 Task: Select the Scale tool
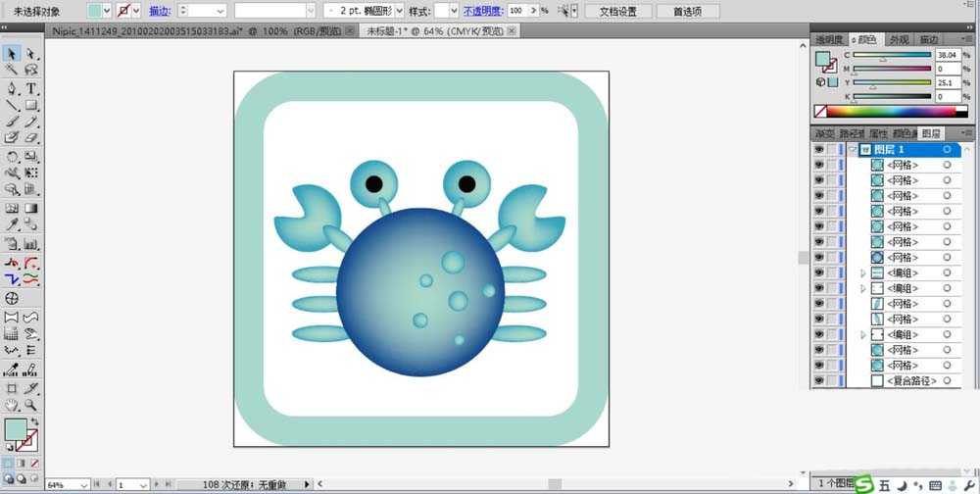[31, 157]
